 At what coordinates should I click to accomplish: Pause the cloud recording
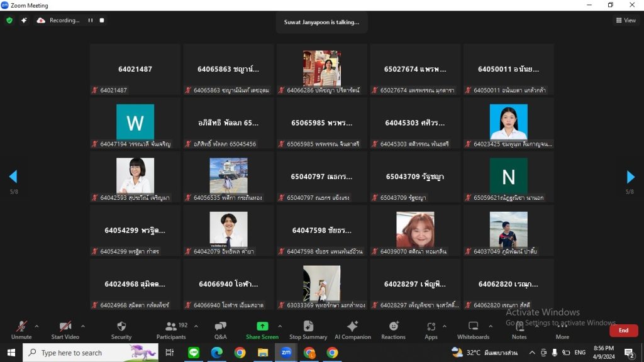[91, 20]
